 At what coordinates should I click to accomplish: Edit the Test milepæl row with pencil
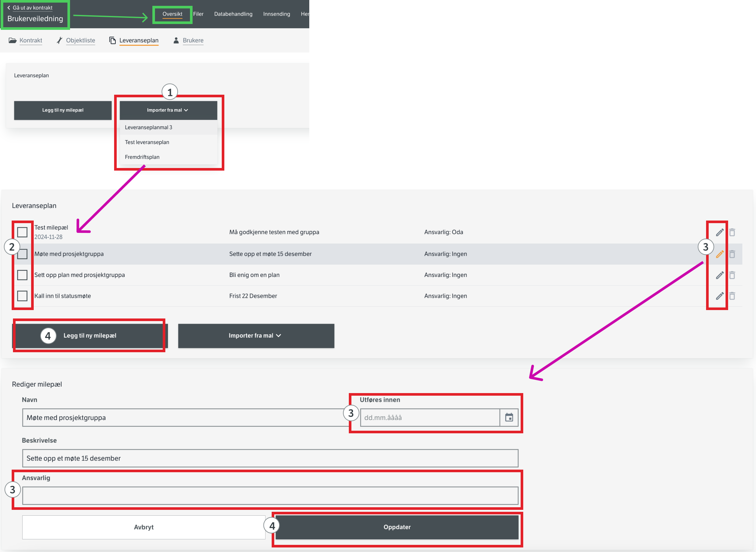(x=720, y=232)
